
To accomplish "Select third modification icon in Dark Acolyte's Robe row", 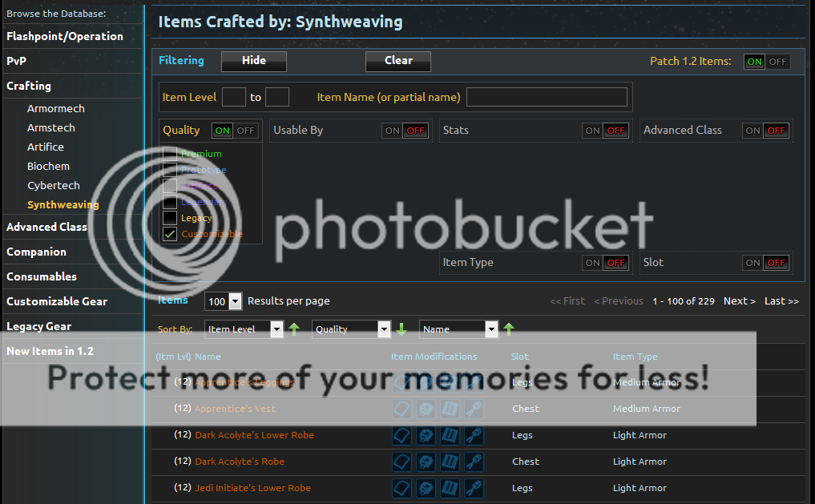I will pyautogui.click(x=450, y=462).
